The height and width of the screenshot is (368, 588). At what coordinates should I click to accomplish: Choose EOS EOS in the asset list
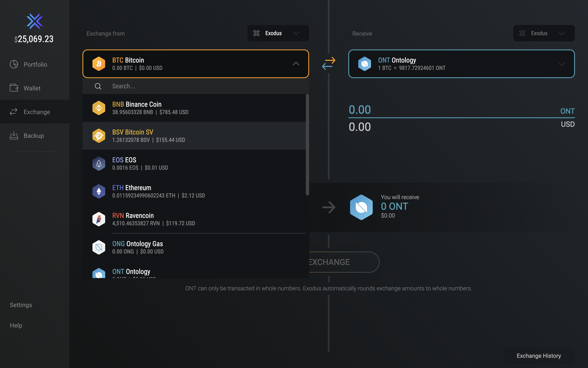(194, 164)
